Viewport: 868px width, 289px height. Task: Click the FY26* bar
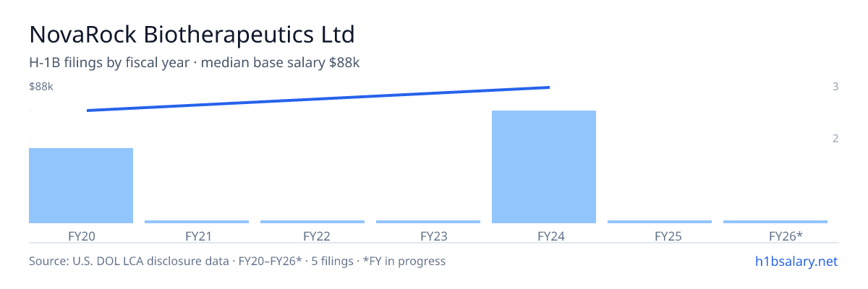click(775, 222)
